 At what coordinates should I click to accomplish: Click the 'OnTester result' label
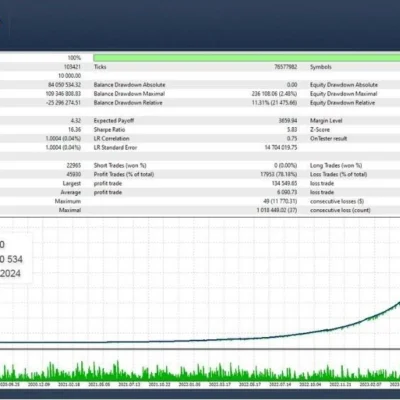328,139
